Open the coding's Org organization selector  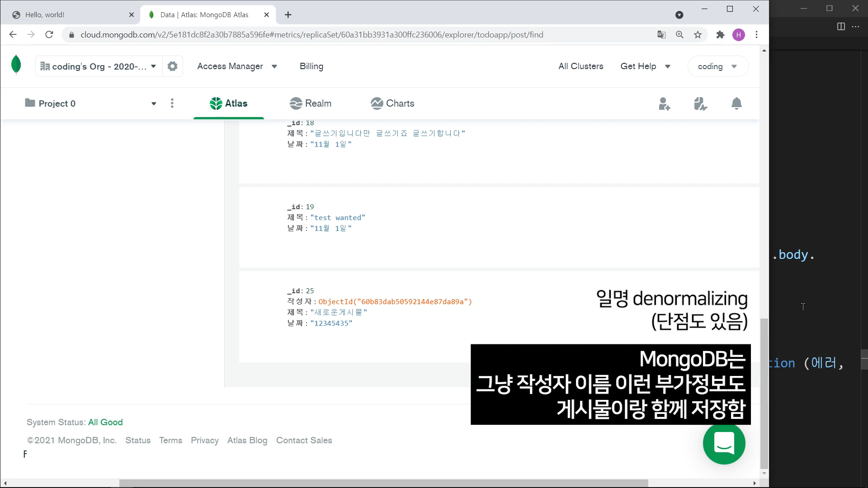99,66
